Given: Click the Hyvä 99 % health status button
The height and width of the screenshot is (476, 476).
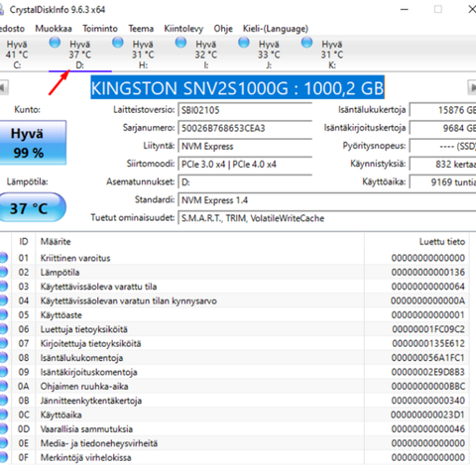Looking at the screenshot, I should click(33, 143).
